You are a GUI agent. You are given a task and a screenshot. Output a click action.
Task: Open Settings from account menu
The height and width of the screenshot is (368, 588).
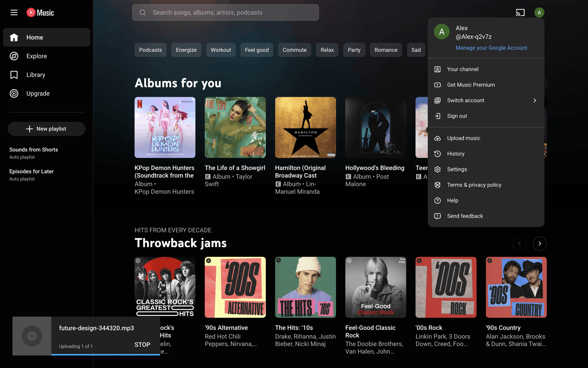click(x=486, y=169)
